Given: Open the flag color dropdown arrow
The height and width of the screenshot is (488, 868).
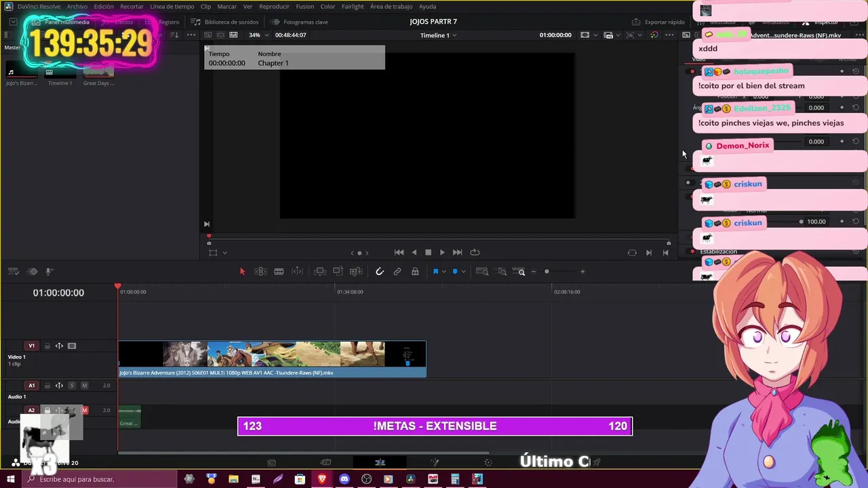Looking at the screenshot, I should (444, 272).
